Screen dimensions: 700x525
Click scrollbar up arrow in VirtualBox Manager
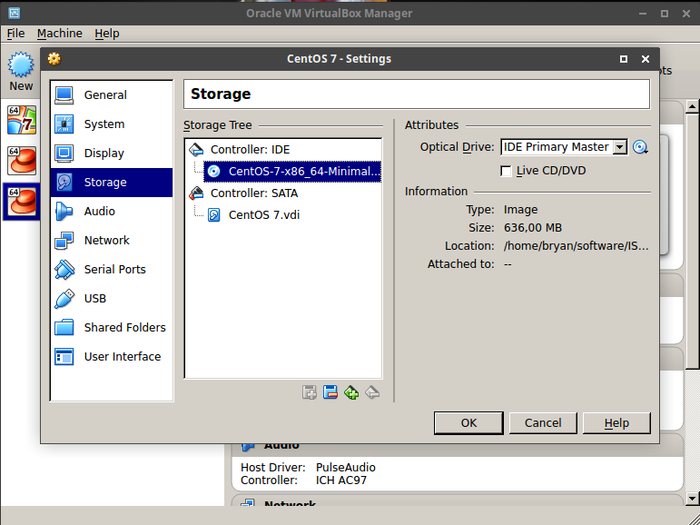[x=692, y=107]
